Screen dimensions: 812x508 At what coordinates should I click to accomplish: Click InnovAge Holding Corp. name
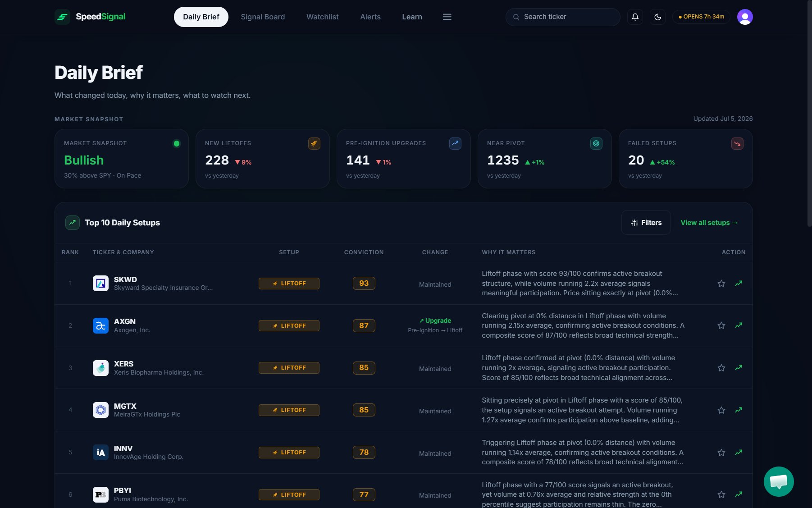click(x=149, y=457)
